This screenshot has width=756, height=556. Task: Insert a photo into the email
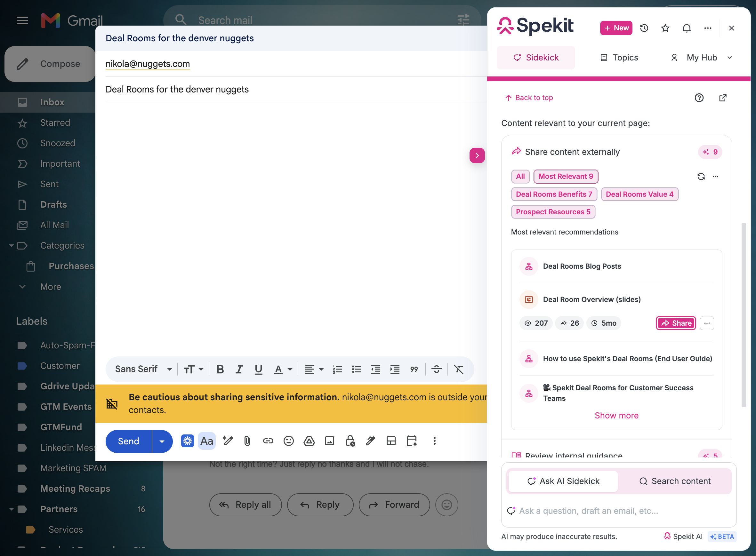(330, 441)
